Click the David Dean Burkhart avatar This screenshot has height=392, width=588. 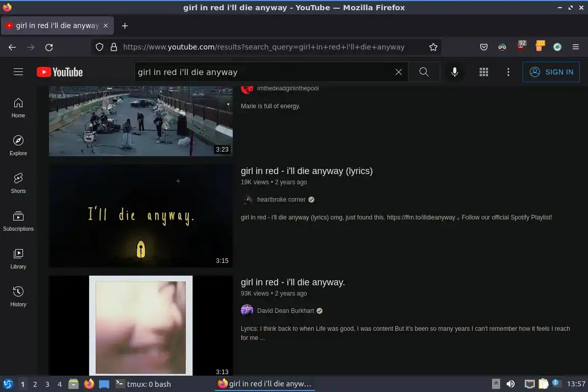247,311
